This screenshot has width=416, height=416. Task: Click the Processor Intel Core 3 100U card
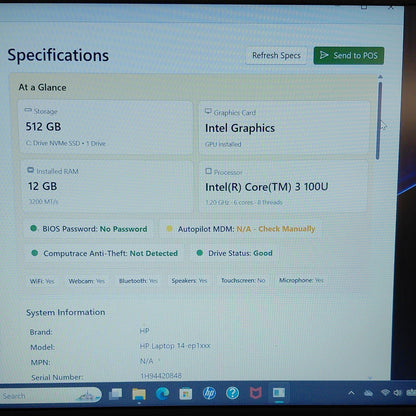pyautogui.click(x=283, y=187)
